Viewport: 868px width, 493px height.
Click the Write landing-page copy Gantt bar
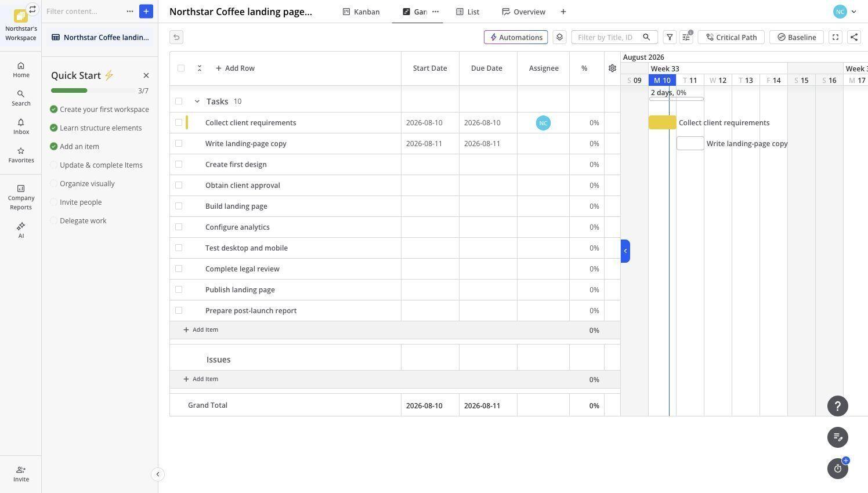[x=690, y=143]
